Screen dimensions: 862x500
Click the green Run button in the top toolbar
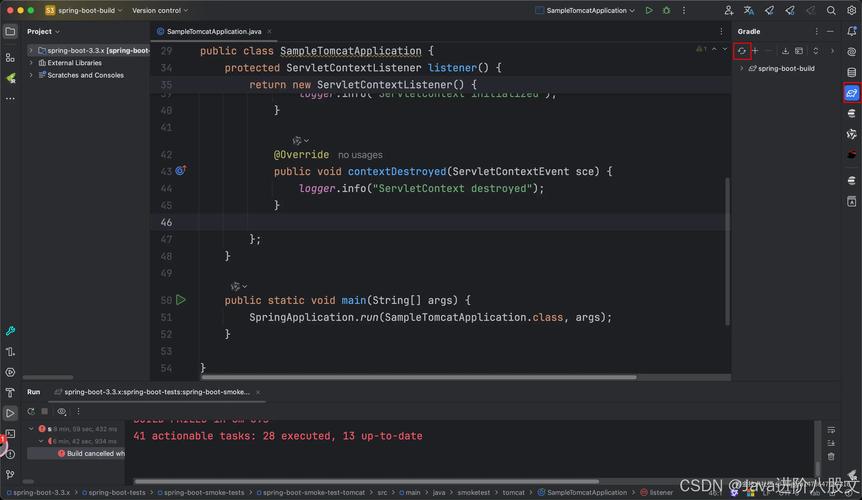(649, 11)
